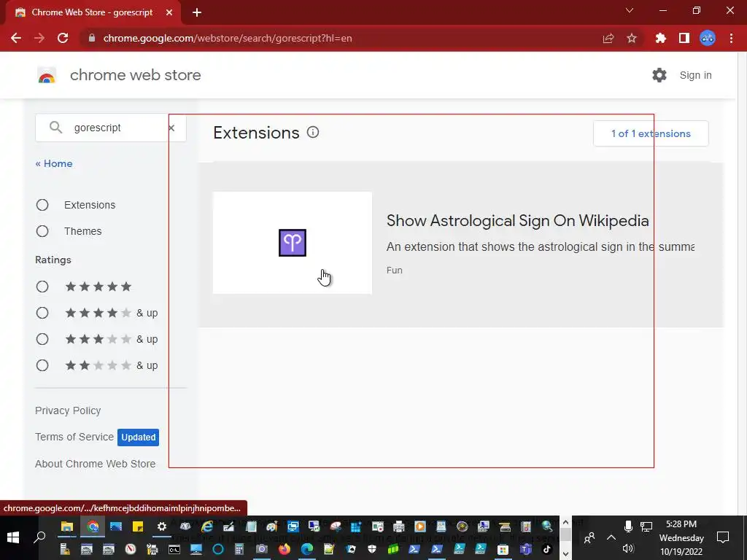Open the Windows Start menu
The width and height of the screenshot is (747, 560).
click(x=13, y=537)
